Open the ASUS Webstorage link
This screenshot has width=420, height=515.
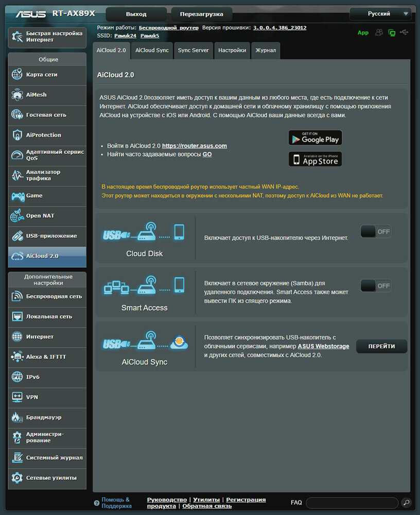(323, 346)
